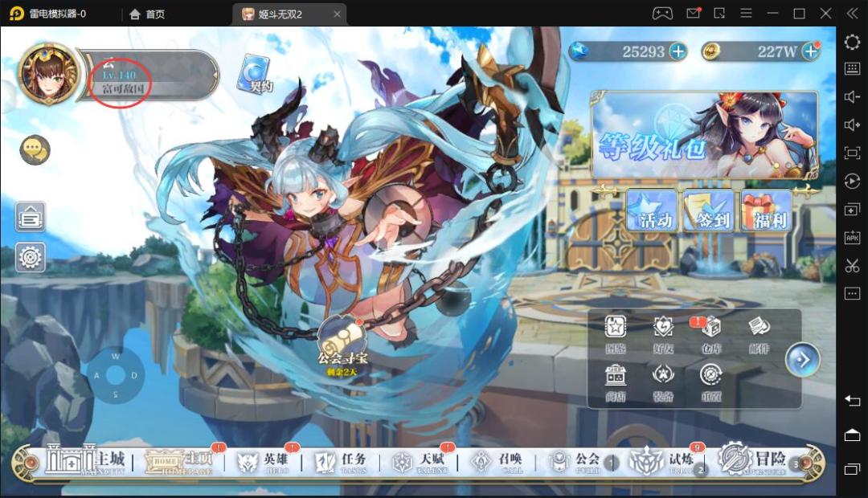
Task: Select the 首页 emulator home tab
Action: pyautogui.click(x=147, y=14)
